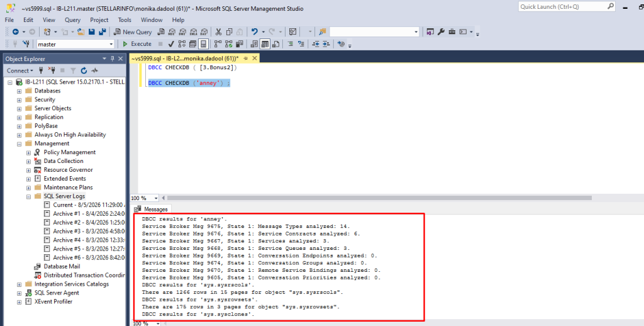Click the Filter icon in Object Explorer
This screenshot has width=644, height=326.
tap(73, 70)
